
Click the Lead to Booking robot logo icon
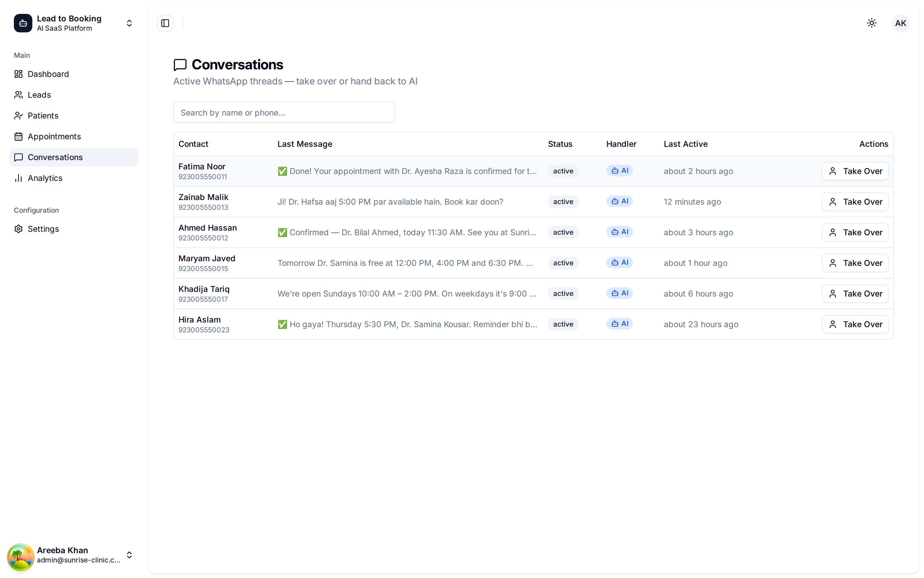tap(23, 23)
